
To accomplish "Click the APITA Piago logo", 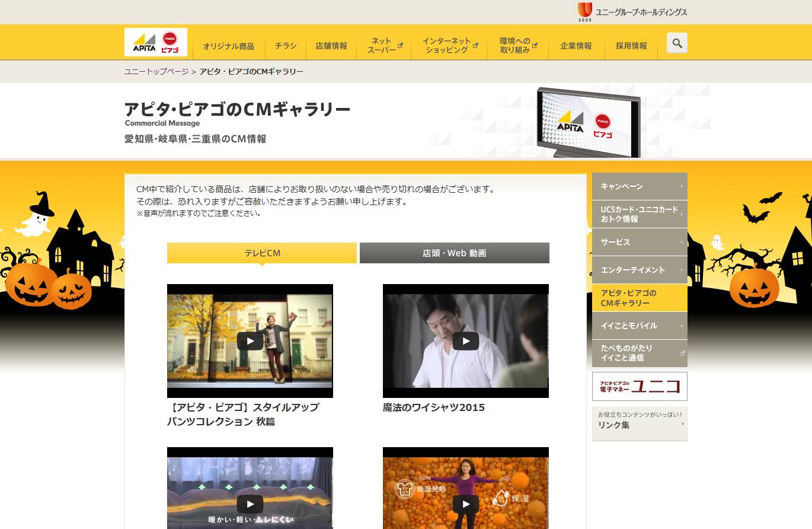I will pos(156,42).
